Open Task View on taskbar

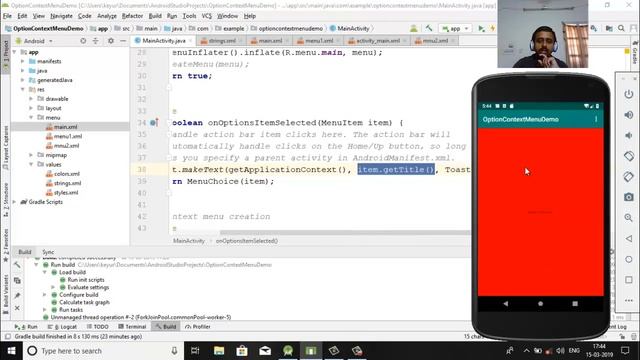point(195,351)
